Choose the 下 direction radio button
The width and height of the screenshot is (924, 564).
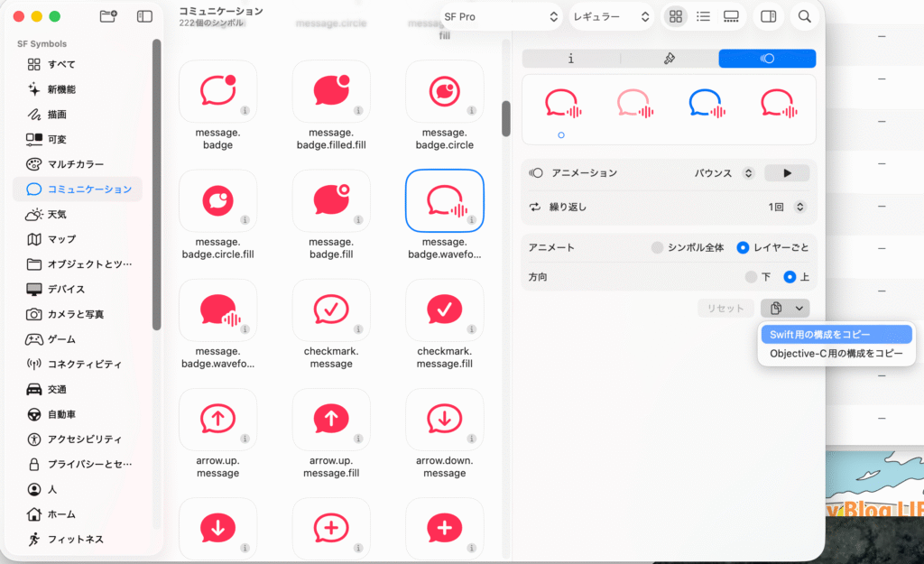[751, 277]
